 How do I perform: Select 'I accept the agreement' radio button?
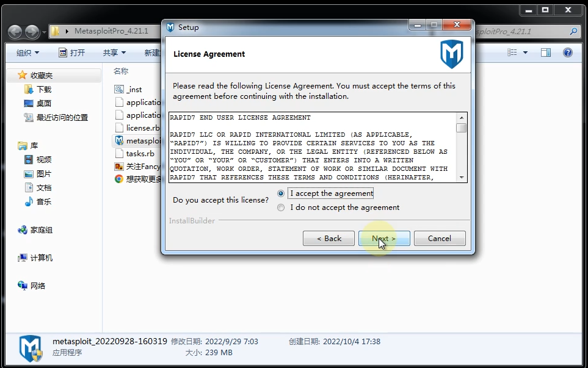[281, 193]
